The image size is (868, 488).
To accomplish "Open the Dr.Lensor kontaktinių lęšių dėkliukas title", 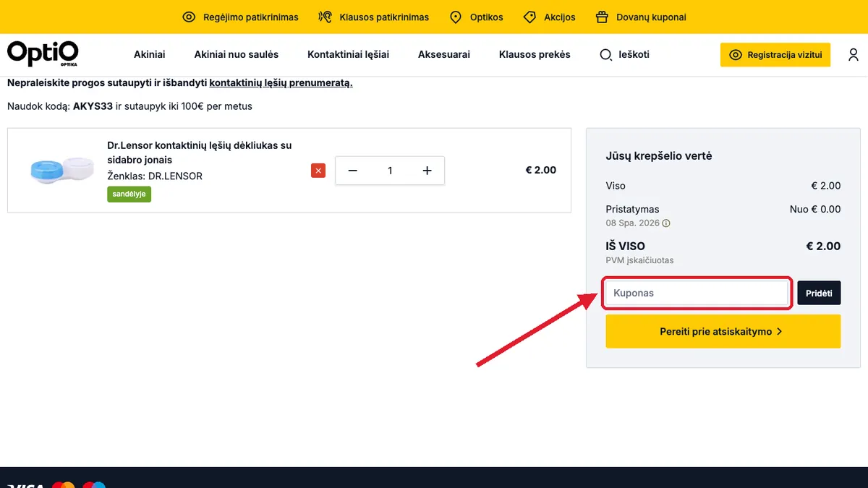I will tap(200, 153).
